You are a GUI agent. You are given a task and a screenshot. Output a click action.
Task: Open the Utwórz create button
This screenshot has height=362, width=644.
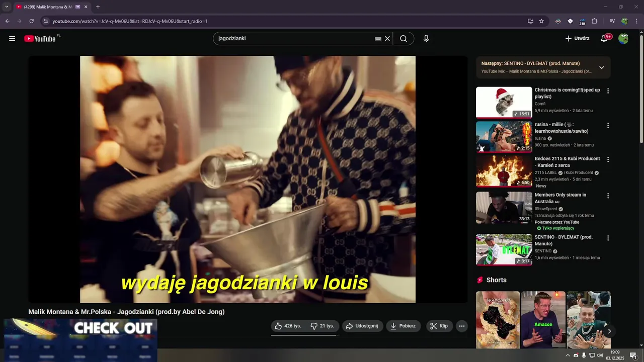pos(577,38)
